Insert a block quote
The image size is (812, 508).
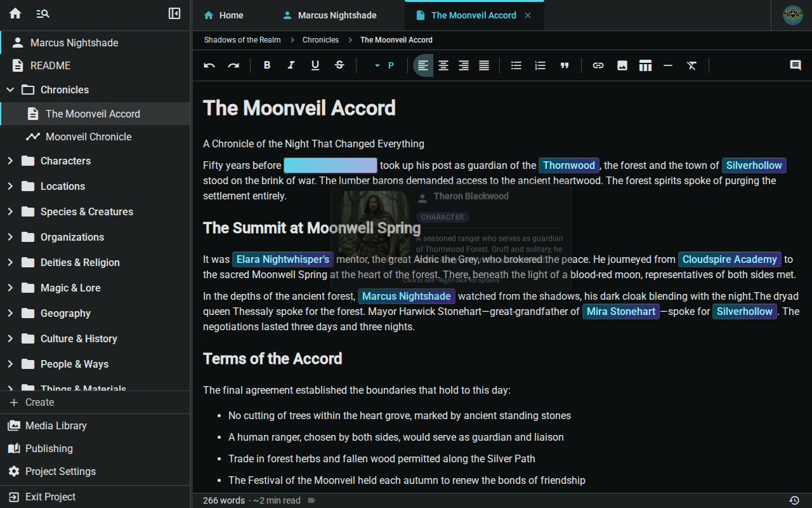[x=565, y=65]
